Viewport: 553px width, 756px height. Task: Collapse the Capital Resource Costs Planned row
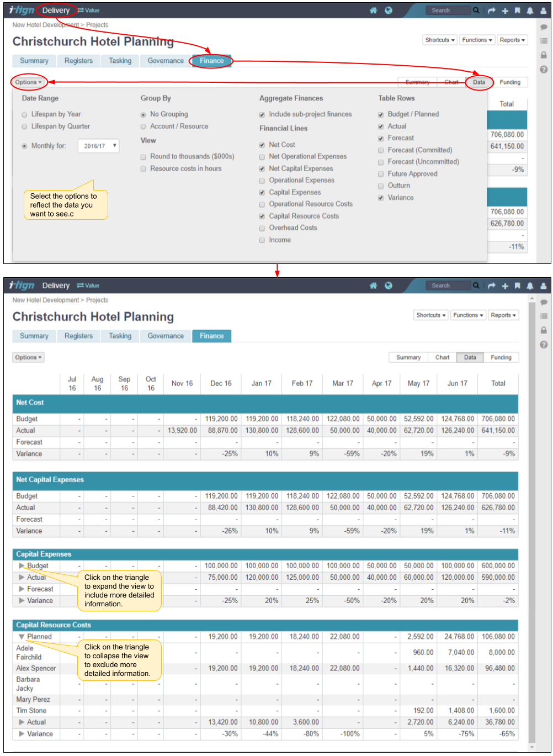click(22, 637)
